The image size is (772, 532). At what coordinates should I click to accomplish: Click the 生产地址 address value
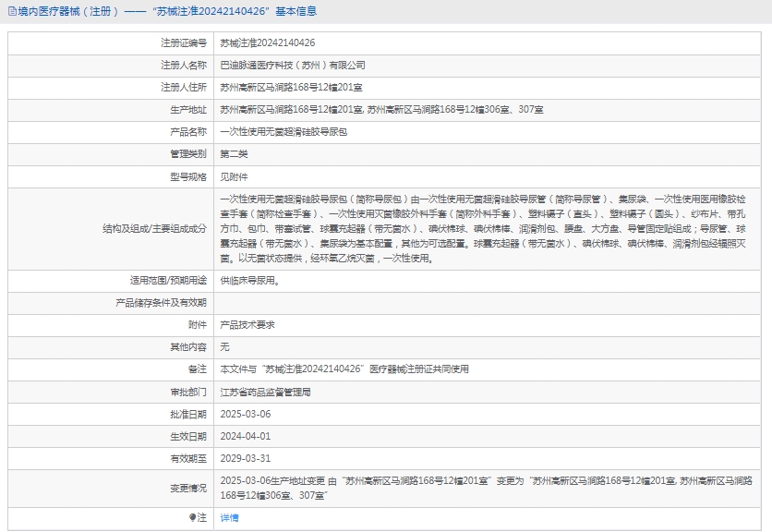(381, 110)
